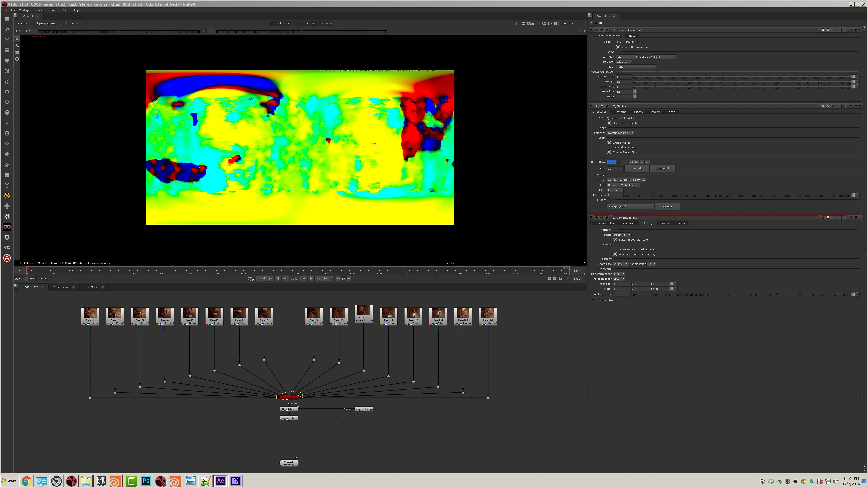Toggle the timeline lock icon
Image resolution: width=868 pixels, height=488 pixels.
pyautogui.click(x=560, y=279)
